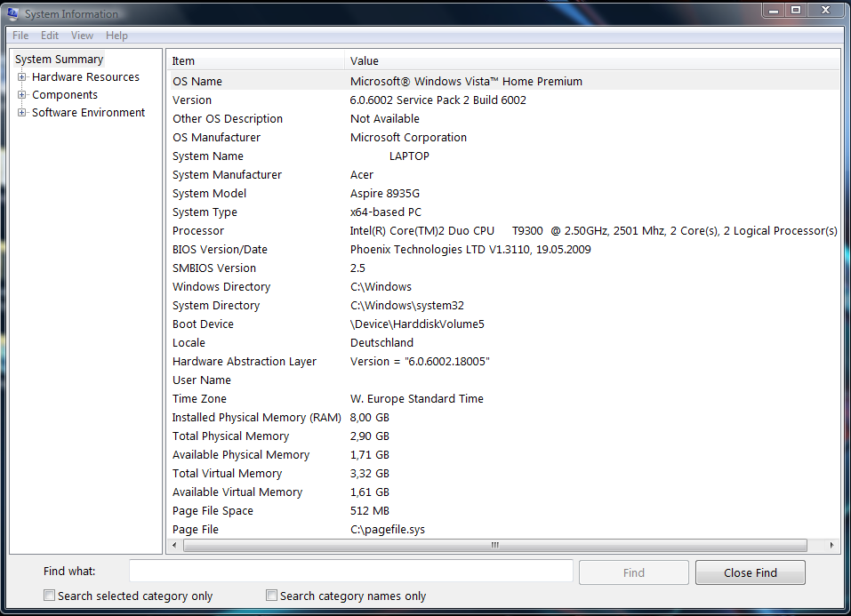The height and width of the screenshot is (616, 851).
Task: Click the x64-based PC value
Action: [386, 212]
